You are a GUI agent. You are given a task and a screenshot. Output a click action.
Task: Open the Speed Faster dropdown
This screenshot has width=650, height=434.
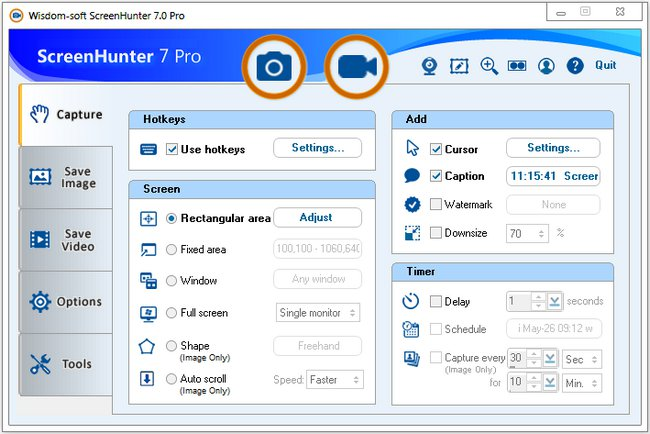pos(335,379)
